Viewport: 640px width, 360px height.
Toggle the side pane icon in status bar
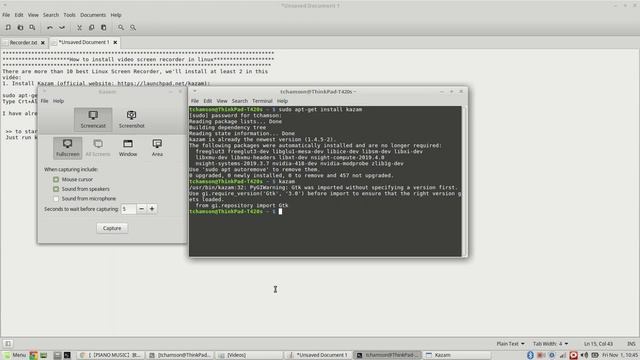tap(8, 344)
